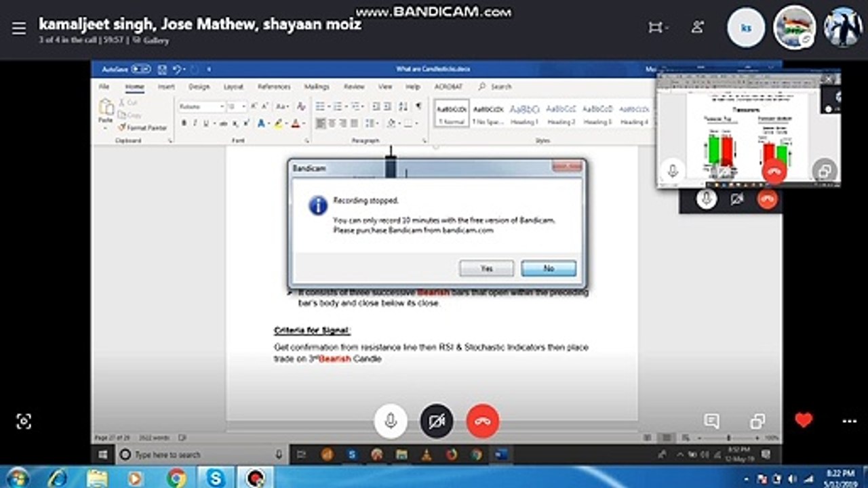Open Firefox on the shared Windows 10 taskbar
868x488 pixels.
(x=452, y=455)
